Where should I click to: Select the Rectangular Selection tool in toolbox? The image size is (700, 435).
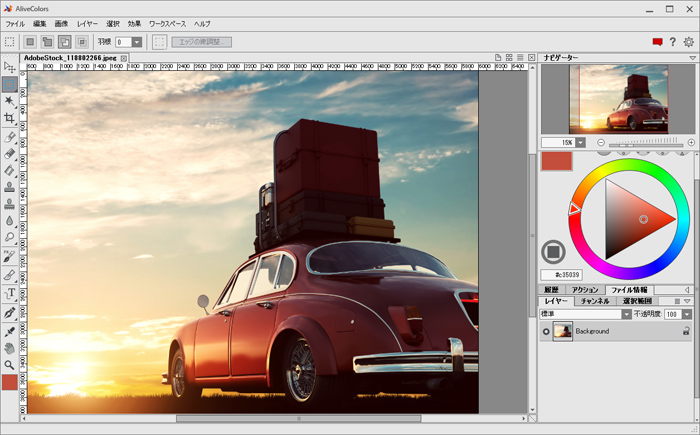click(9, 84)
